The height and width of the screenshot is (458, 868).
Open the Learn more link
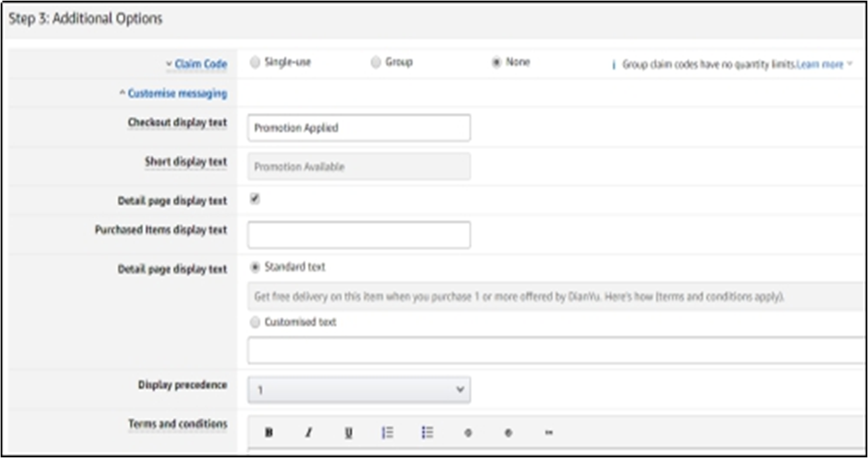820,65
